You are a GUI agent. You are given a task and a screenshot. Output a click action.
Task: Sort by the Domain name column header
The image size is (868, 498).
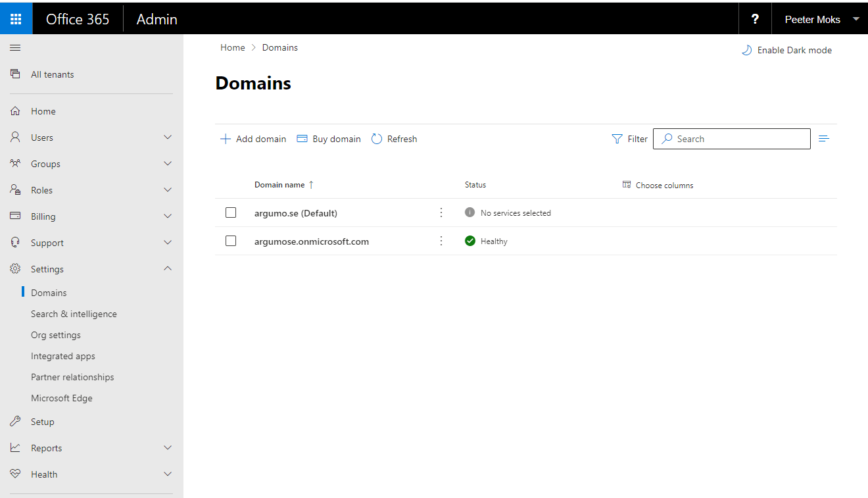(x=279, y=185)
